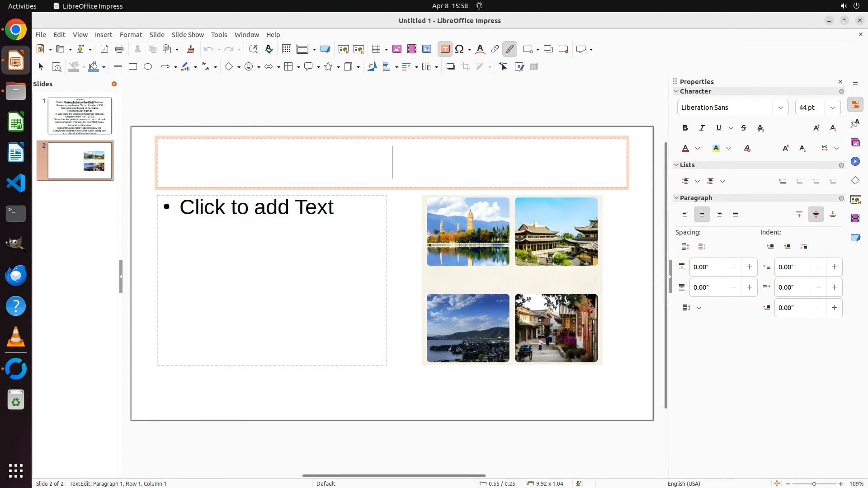Toggle Bold in Character panel

point(685,128)
